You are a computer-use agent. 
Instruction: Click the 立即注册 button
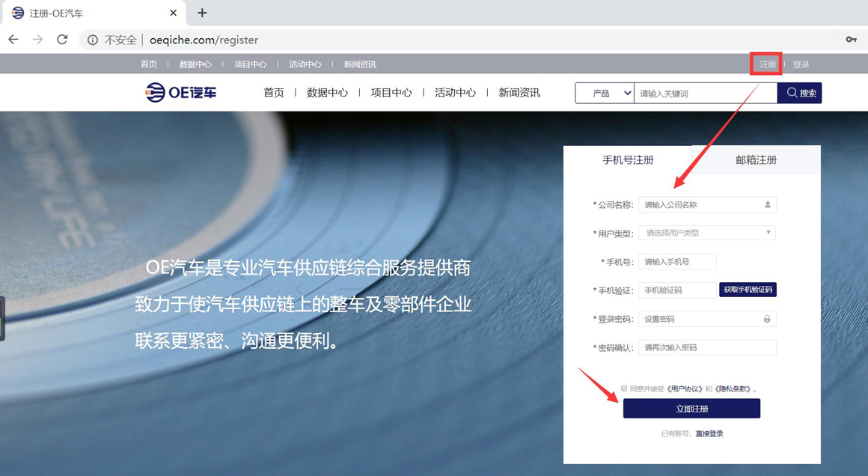691,409
